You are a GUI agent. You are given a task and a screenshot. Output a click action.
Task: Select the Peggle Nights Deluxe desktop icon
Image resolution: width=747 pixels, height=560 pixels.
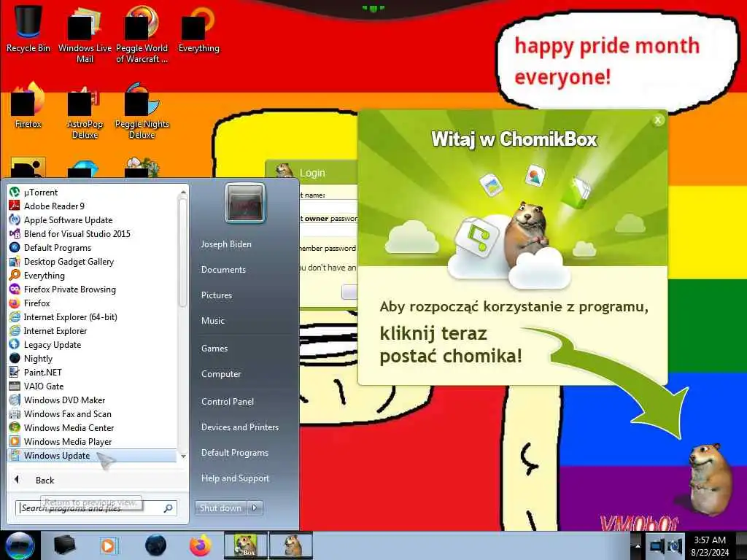pyautogui.click(x=142, y=111)
